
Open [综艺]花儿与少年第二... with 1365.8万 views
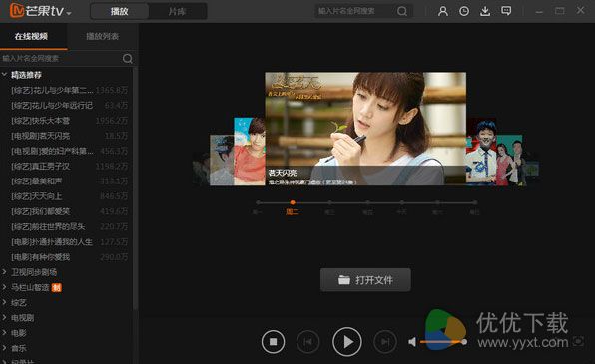tap(69, 90)
